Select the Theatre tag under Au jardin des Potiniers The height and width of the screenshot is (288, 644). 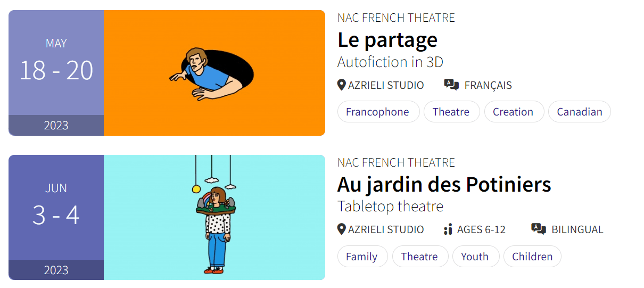click(419, 257)
